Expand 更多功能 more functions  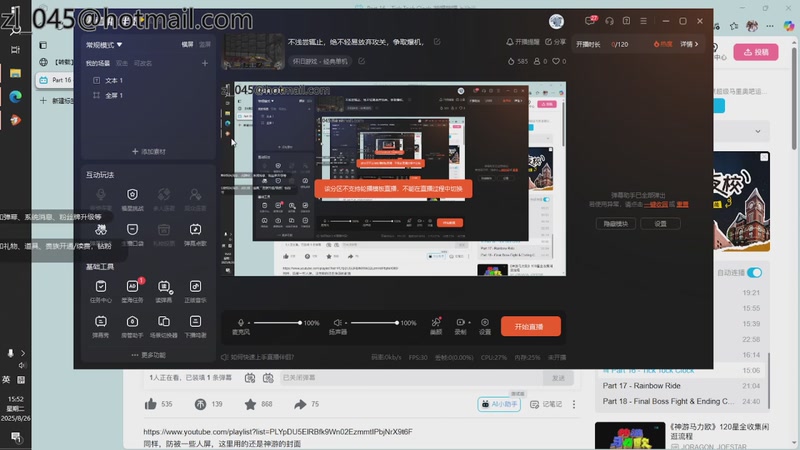(148, 355)
